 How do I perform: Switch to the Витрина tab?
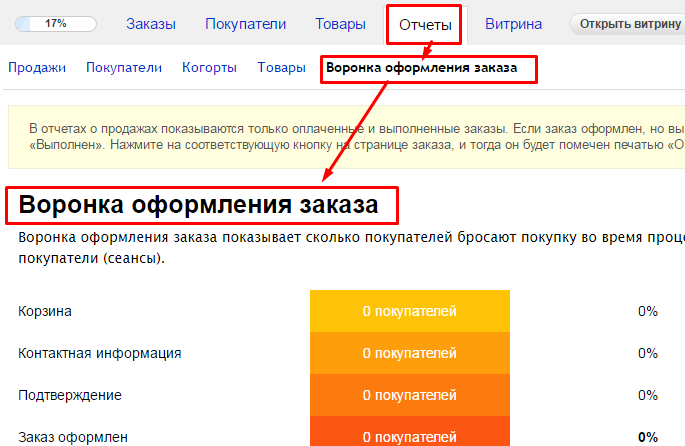point(513,24)
